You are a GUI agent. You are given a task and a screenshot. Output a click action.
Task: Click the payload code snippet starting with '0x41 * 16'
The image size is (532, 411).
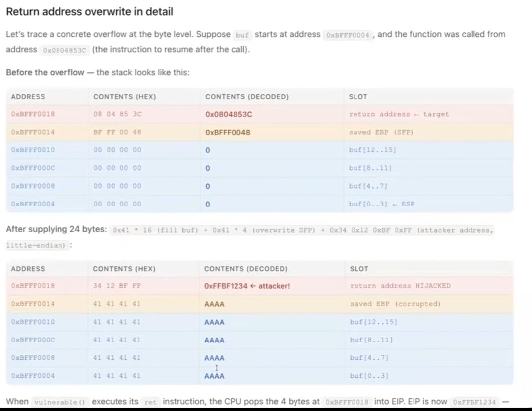[x=302, y=230]
